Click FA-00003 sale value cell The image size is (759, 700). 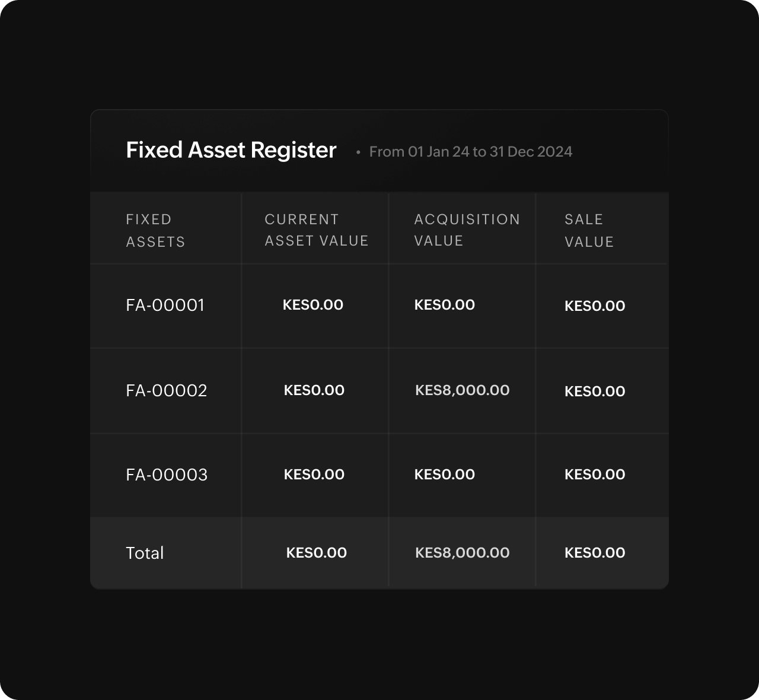(x=594, y=475)
